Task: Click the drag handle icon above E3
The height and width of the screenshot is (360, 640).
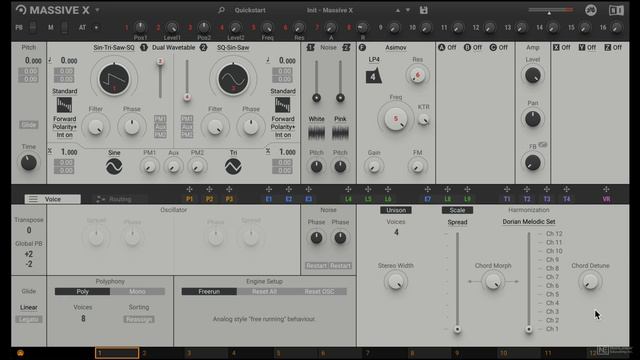Action: tap(309, 189)
